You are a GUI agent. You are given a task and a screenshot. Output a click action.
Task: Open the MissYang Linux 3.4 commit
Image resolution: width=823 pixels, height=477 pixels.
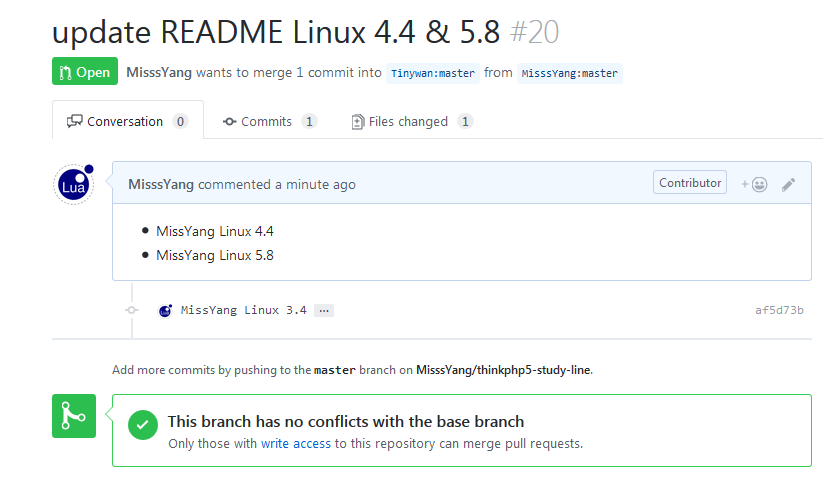click(244, 310)
